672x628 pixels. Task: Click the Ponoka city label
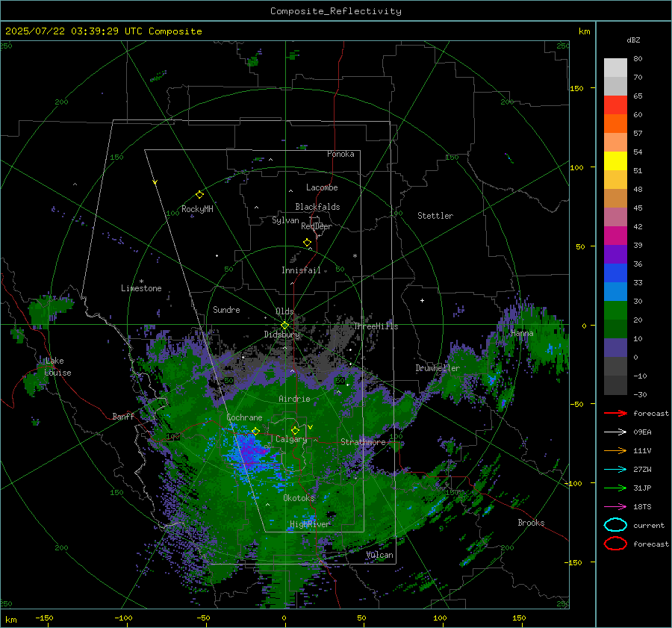pyautogui.click(x=340, y=154)
